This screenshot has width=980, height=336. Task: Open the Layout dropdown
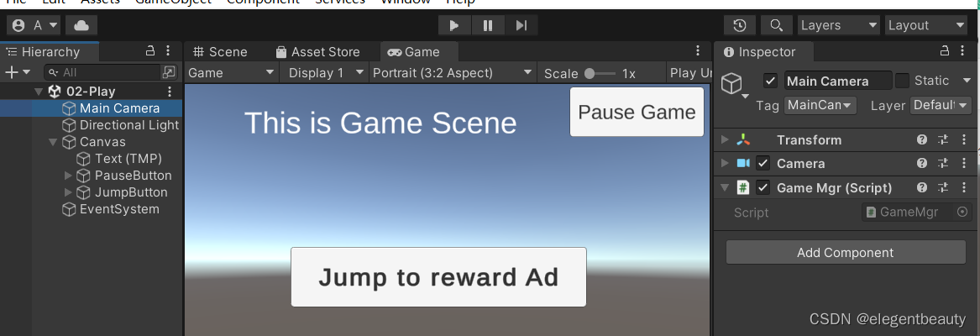(926, 25)
